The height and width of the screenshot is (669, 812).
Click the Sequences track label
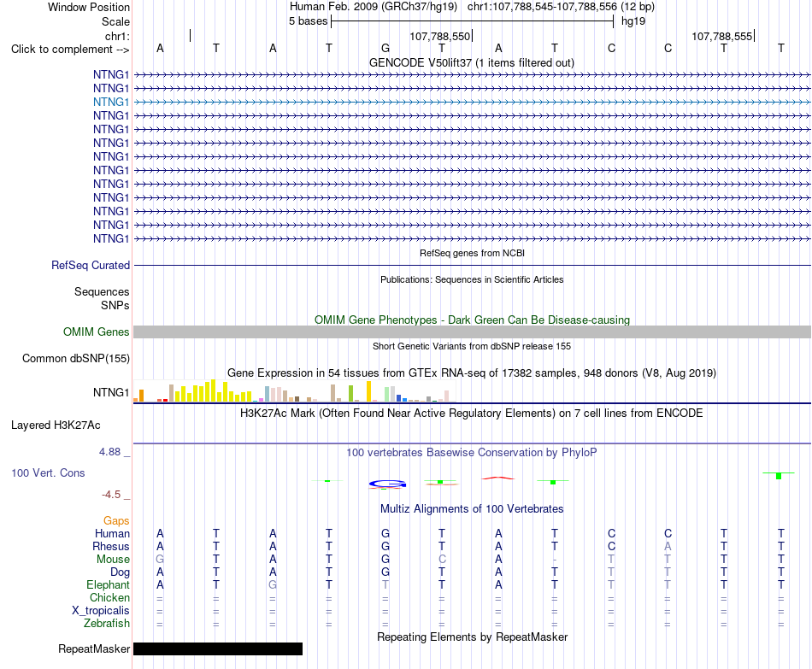click(102, 292)
